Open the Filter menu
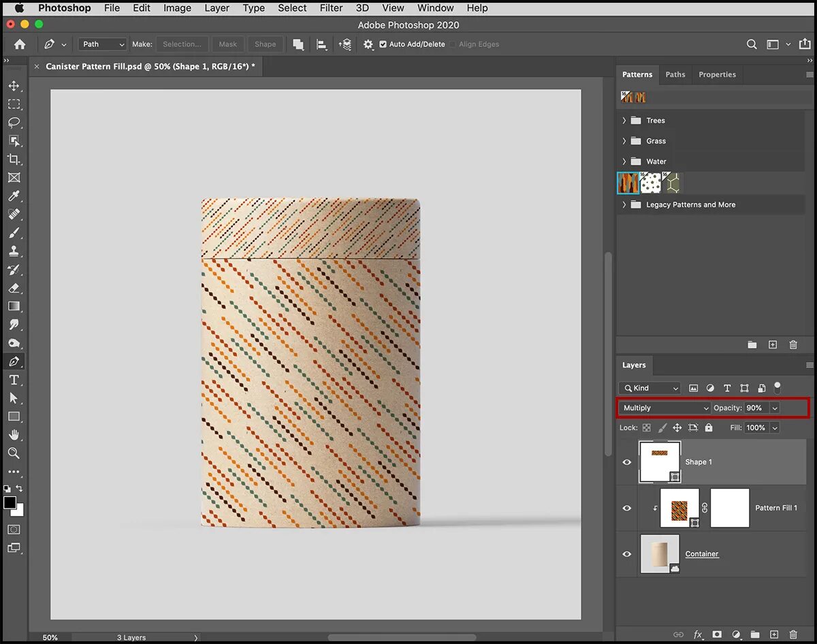Viewport: 817px width, 644px height. point(331,8)
